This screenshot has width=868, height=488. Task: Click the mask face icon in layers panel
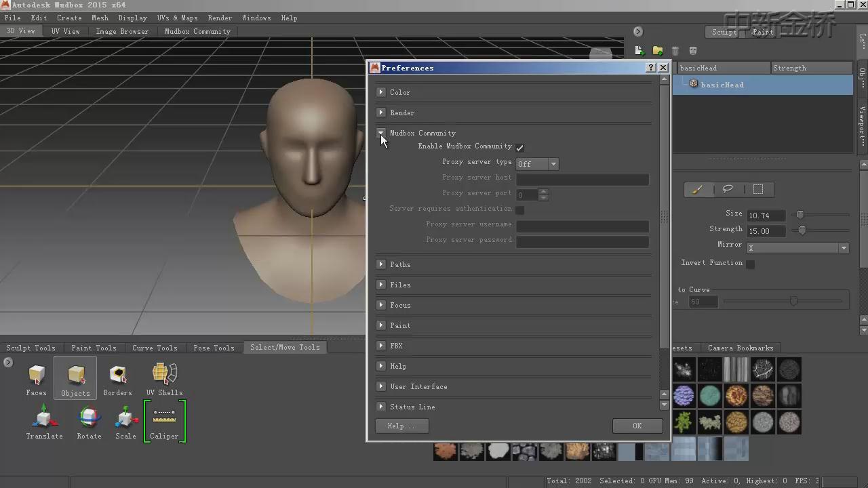click(692, 51)
